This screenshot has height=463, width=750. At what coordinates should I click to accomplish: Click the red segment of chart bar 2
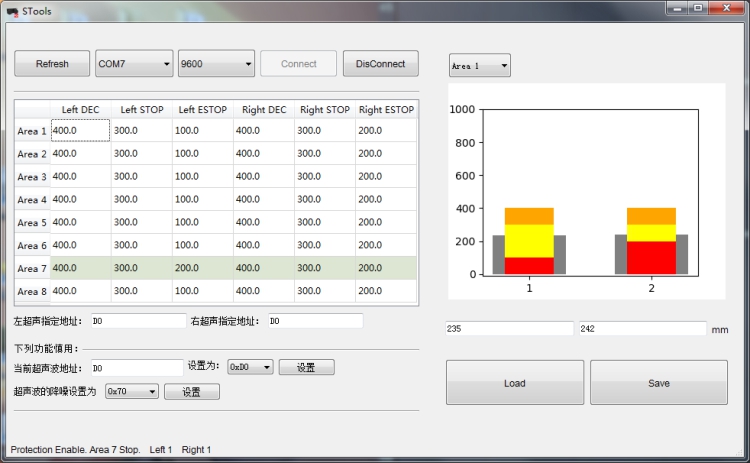[x=651, y=258]
